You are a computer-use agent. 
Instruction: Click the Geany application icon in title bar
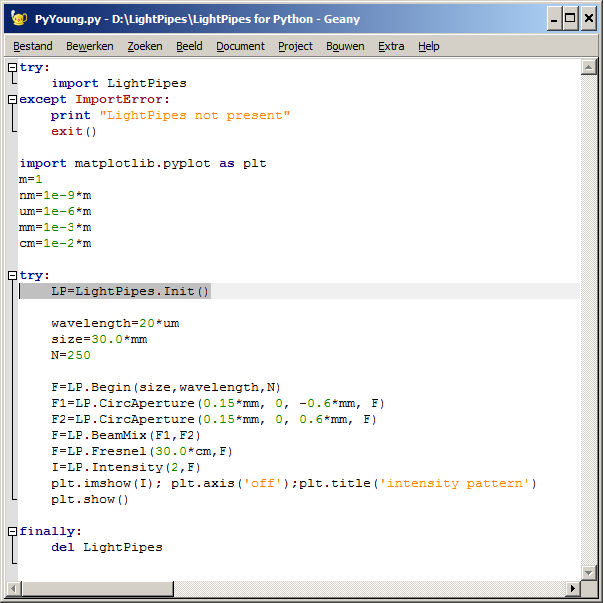coord(18,18)
